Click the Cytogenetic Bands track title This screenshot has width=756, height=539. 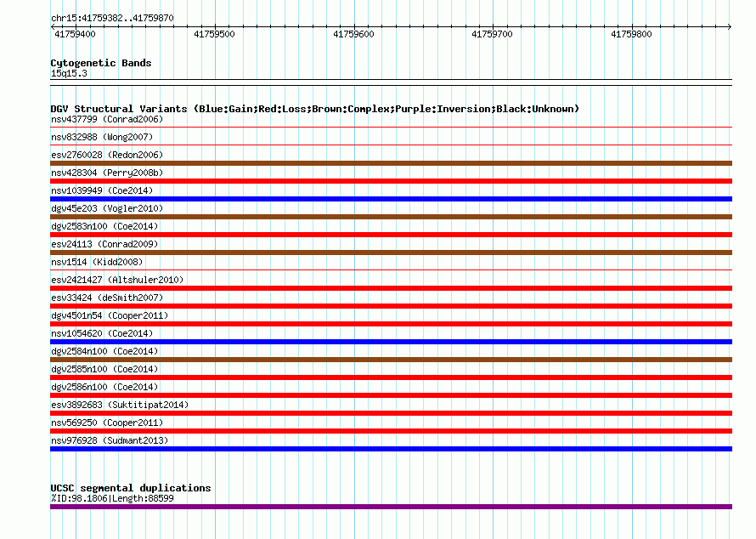pos(101,63)
